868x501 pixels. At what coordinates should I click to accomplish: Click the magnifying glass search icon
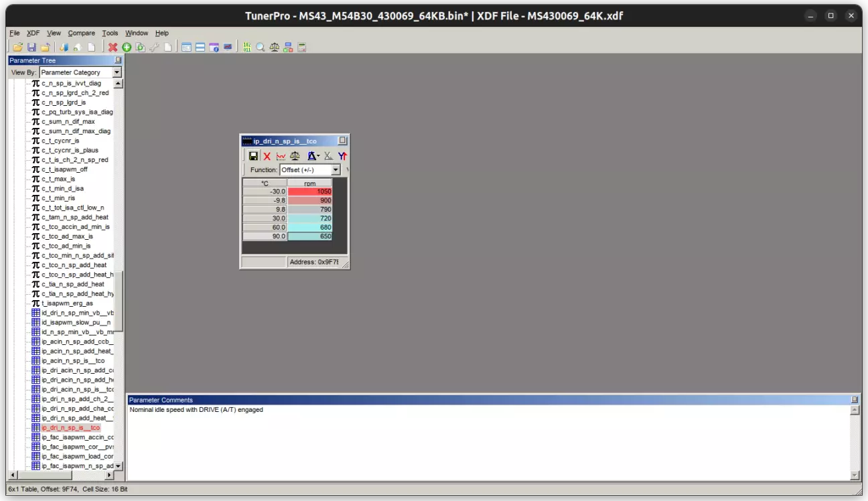(x=261, y=47)
